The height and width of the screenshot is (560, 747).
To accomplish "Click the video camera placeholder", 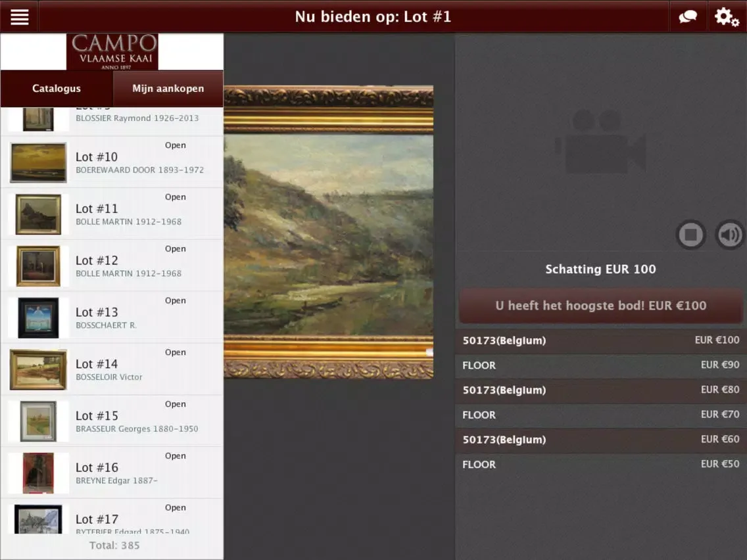I will [x=600, y=141].
